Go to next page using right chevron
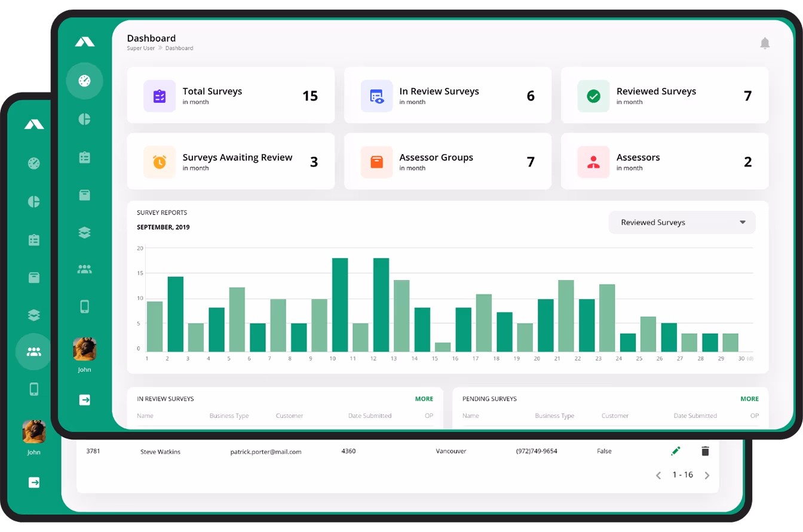The image size is (803, 532). coord(707,475)
